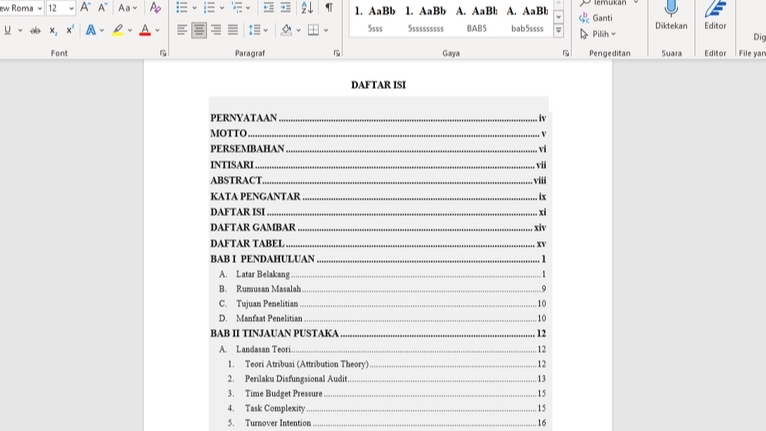Apply subscript formatting
Viewport: 766px width, 431px height.
point(53,30)
